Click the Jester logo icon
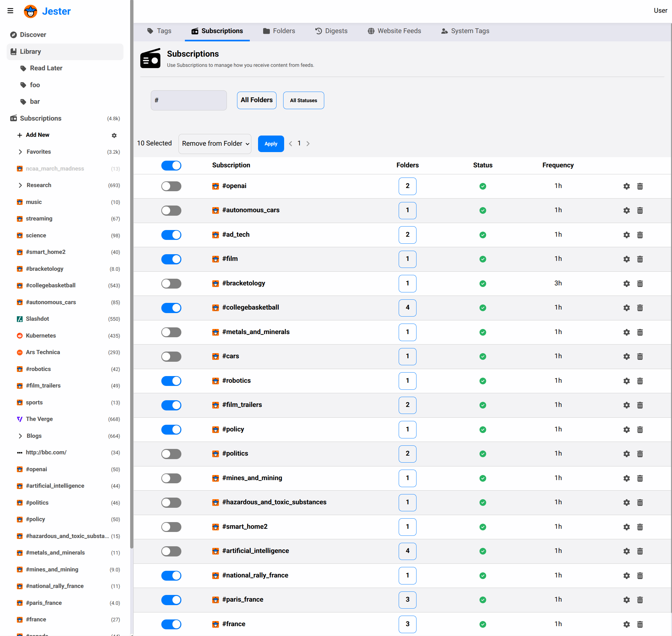The width and height of the screenshot is (672, 636). tap(31, 11)
